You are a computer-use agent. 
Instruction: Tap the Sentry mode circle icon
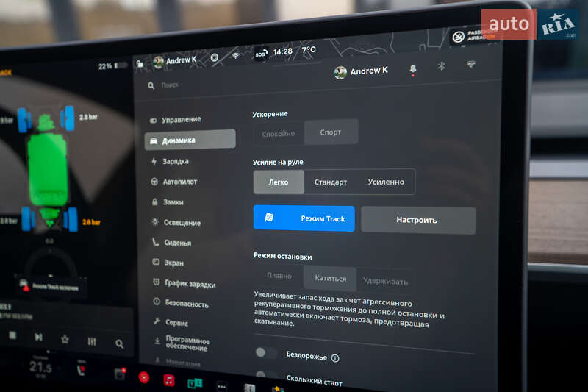[214, 57]
